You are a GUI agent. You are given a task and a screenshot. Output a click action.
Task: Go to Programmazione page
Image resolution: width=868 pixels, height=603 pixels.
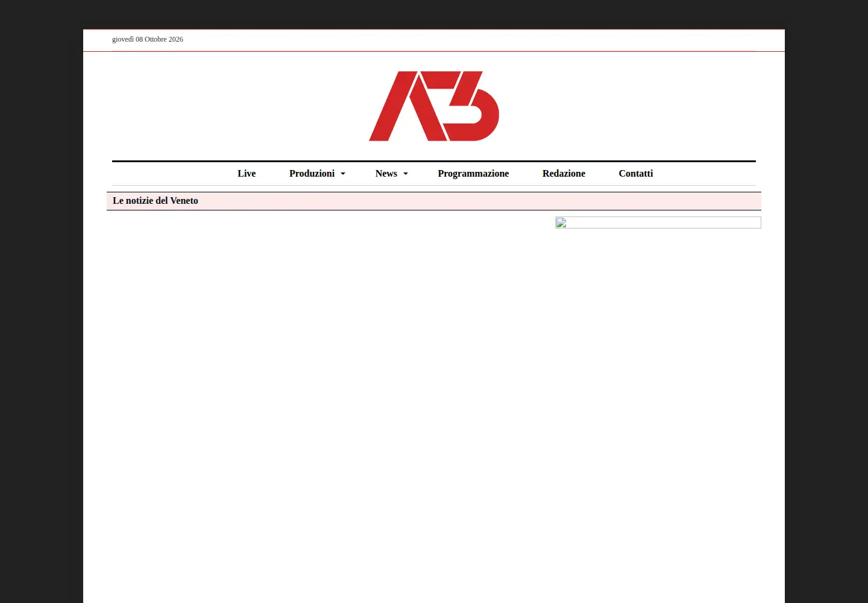tap(473, 174)
